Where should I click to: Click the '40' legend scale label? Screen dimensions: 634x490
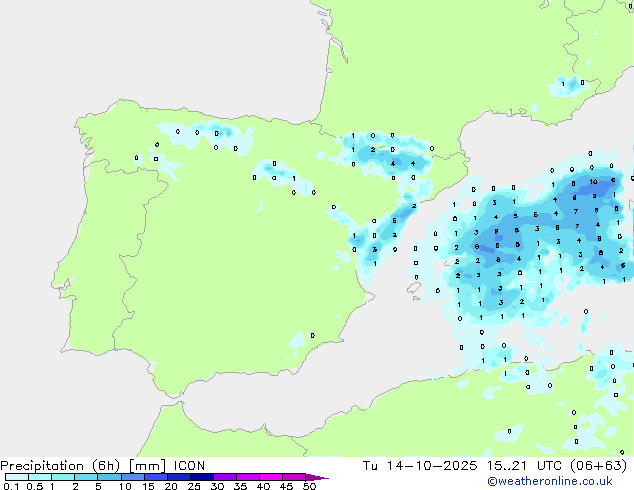tap(263, 486)
